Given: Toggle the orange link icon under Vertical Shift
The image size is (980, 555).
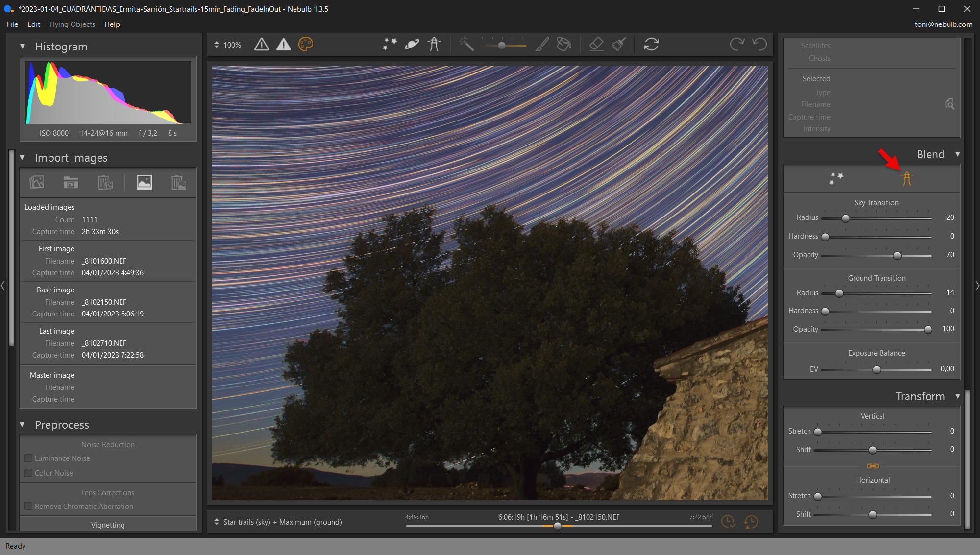Looking at the screenshot, I should click(873, 466).
